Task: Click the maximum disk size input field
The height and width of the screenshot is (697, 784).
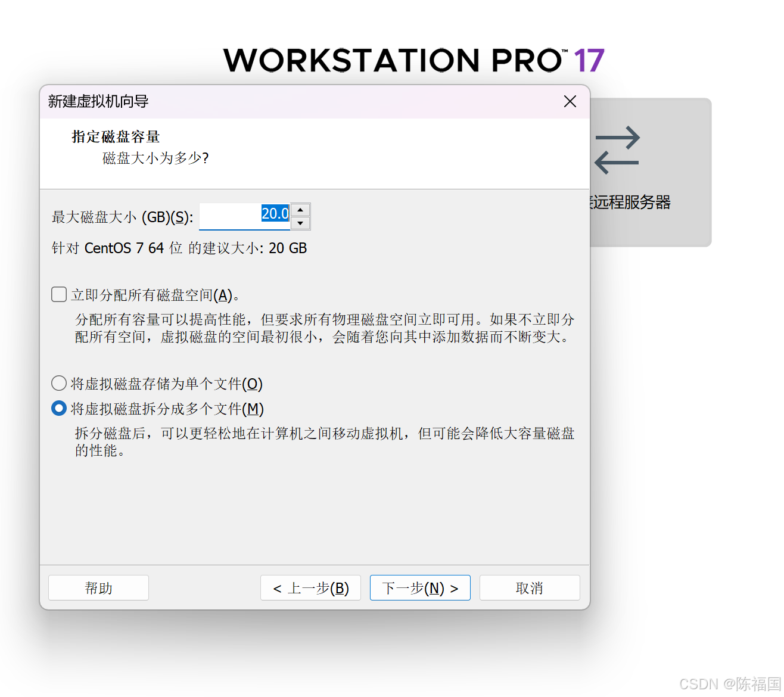Action: point(245,216)
